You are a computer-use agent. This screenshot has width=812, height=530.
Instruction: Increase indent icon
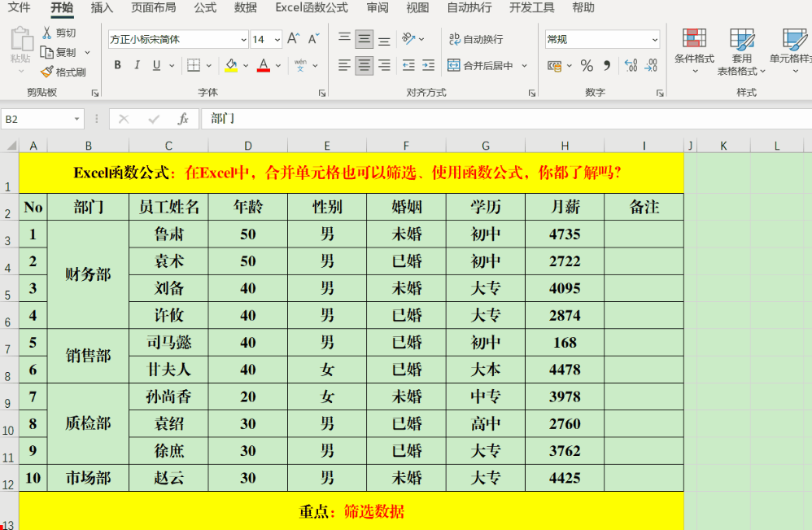pyautogui.click(x=428, y=65)
